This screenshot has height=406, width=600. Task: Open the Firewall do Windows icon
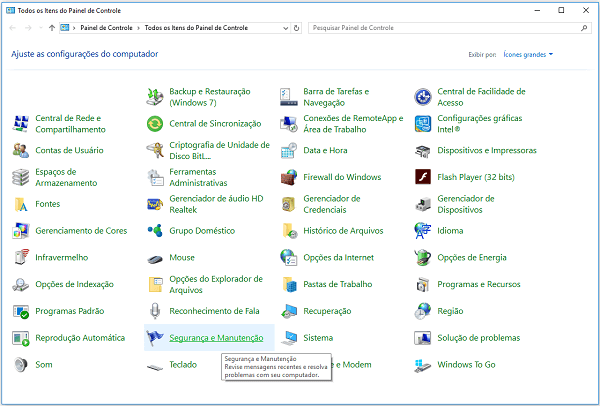coord(289,177)
